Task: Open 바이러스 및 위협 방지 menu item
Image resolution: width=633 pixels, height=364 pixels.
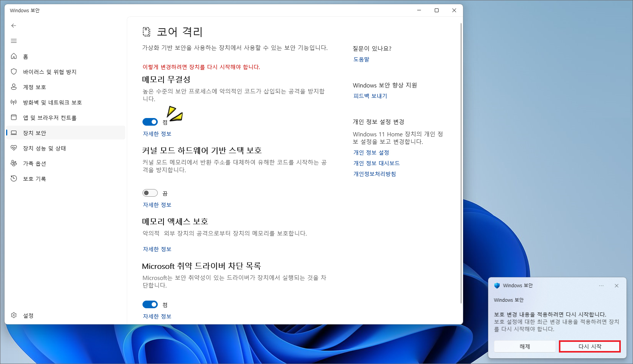Action: click(66, 72)
